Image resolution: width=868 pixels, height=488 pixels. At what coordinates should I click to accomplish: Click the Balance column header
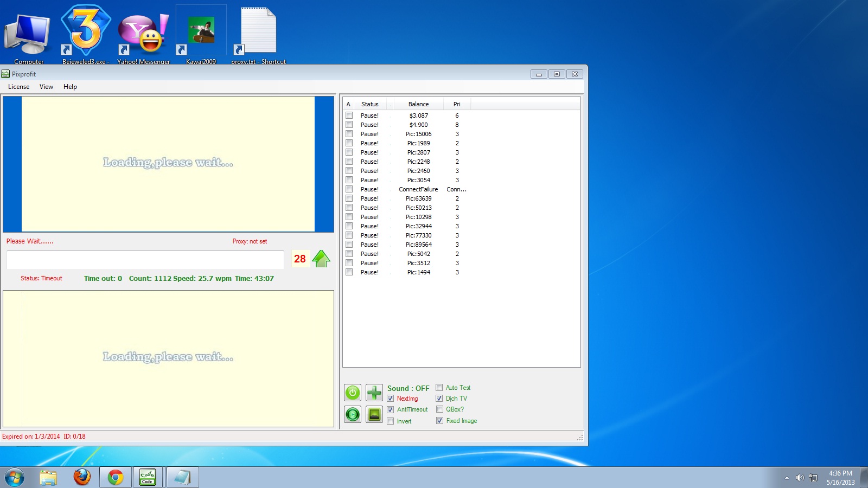[x=418, y=104]
